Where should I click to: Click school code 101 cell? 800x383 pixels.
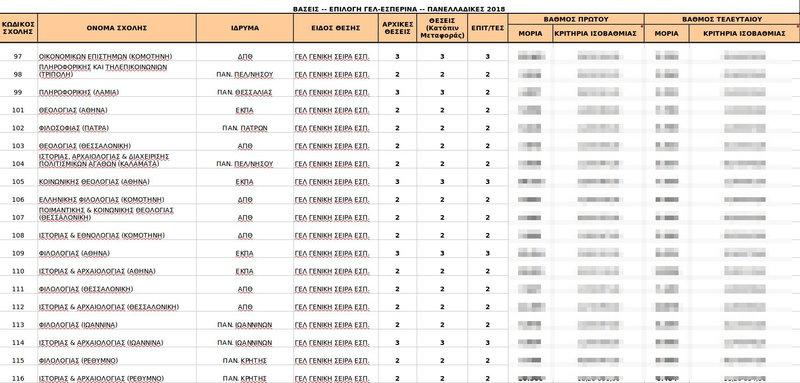tap(18, 110)
